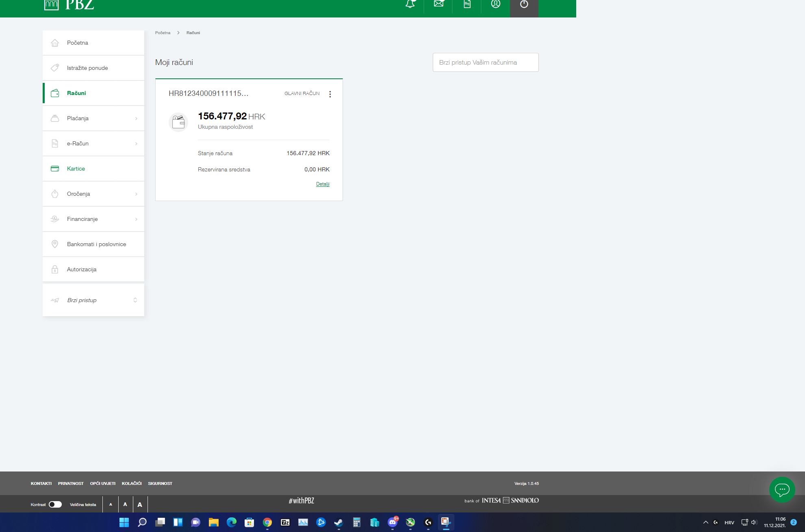Screen dimensions: 805x532
Task: Go to Bankomati i poslovnice
Action: [96, 244]
